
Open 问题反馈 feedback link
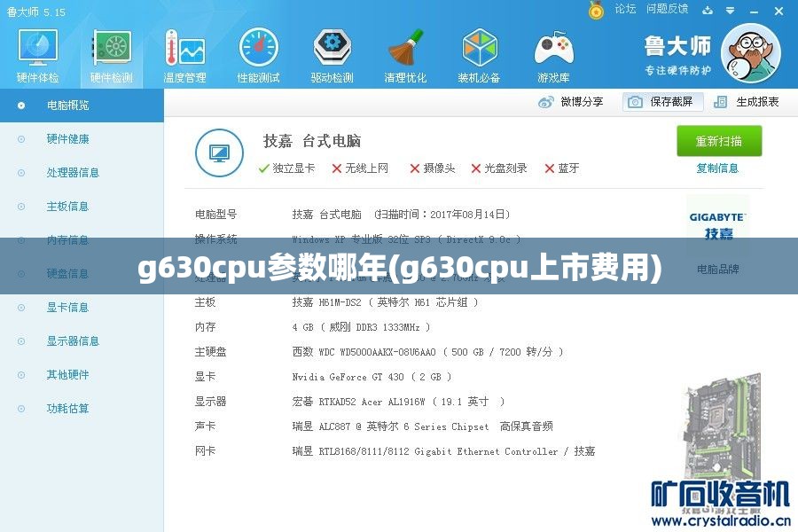pyautogui.click(x=667, y=9)
